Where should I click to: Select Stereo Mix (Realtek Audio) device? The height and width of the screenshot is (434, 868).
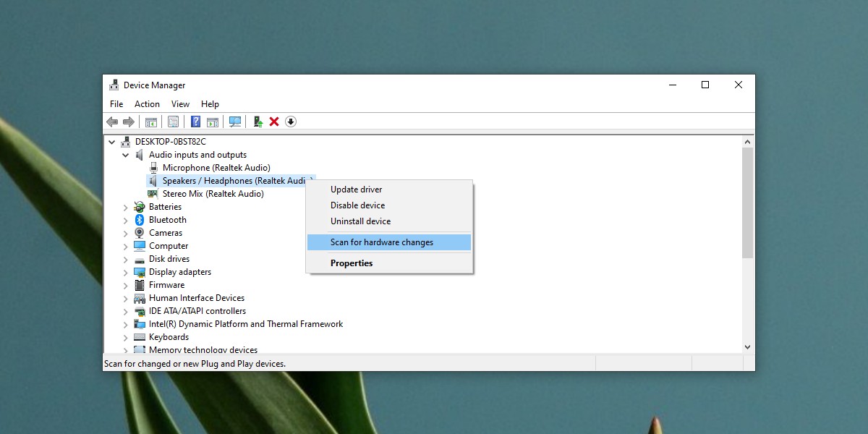[x=213, y=194]
